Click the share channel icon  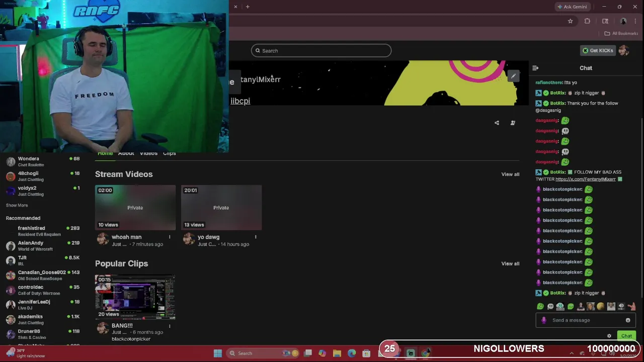pos(497,123)
